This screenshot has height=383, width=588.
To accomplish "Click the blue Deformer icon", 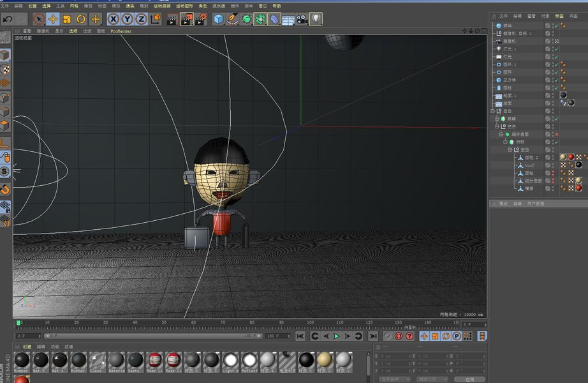I will click(x=274, y=19).
